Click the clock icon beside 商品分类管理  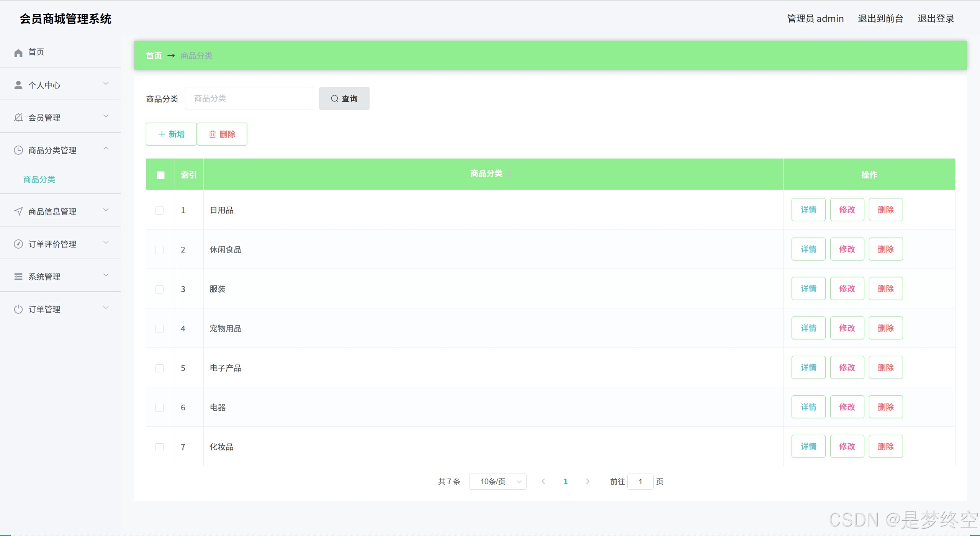(18, 150)
